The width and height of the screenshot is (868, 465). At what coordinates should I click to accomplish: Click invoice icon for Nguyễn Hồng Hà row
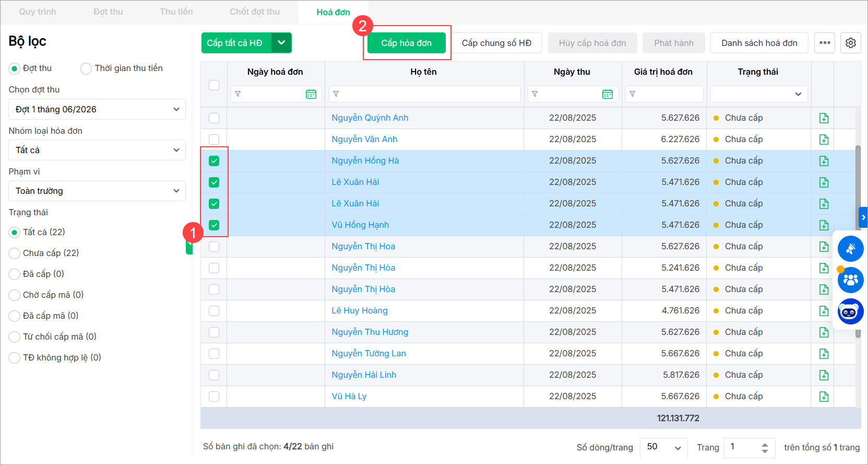[x=824, y=161]
